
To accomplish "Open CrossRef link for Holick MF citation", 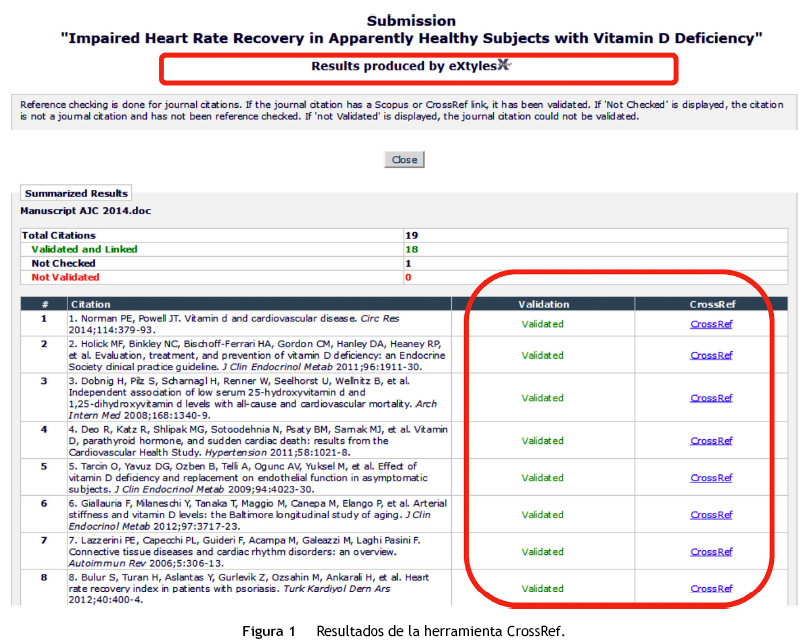I will pos(711,355).
